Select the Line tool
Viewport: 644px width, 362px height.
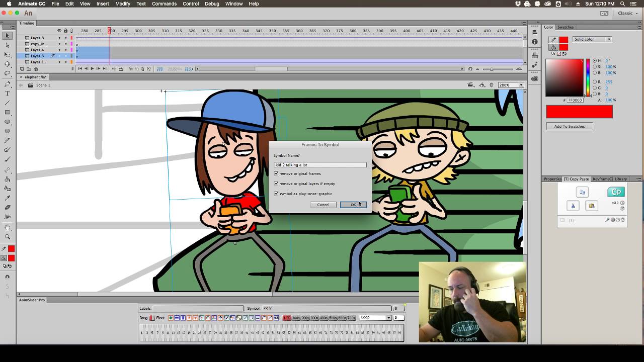(x=8, y=103)
